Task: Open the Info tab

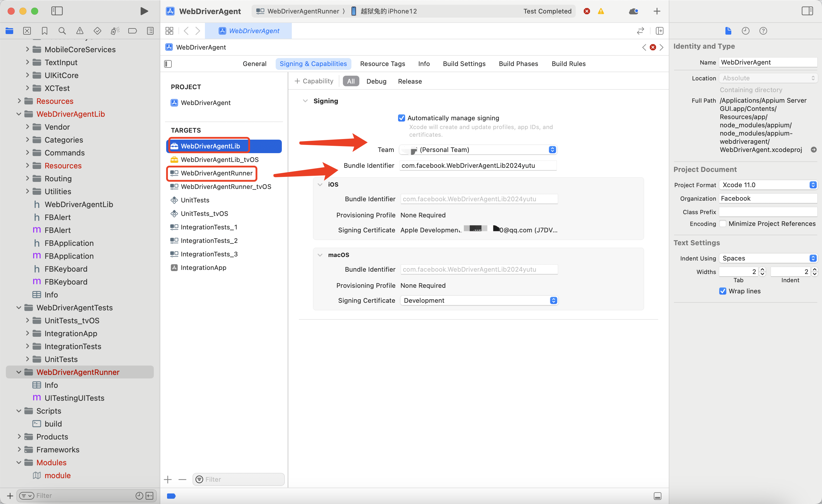Action: coord(424,64)
